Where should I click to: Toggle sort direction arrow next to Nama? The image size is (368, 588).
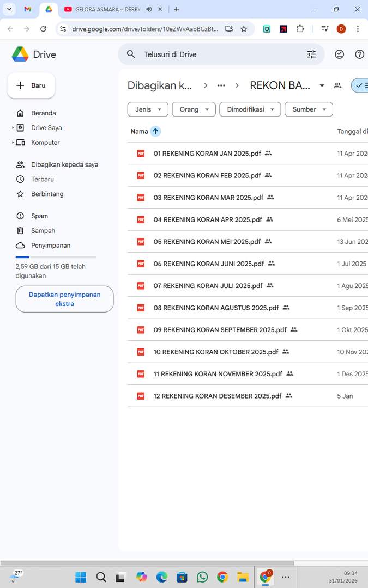(155, 131)
